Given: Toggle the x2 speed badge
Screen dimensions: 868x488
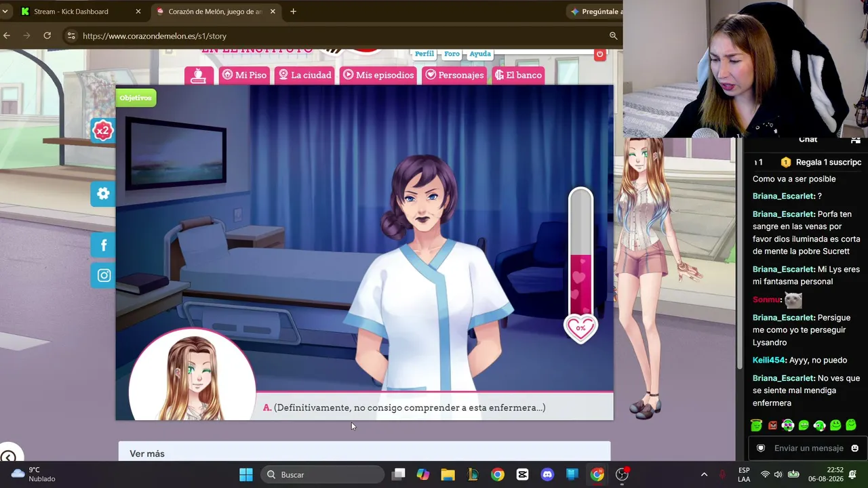Looking at the screenshot, I should point(102,131).
